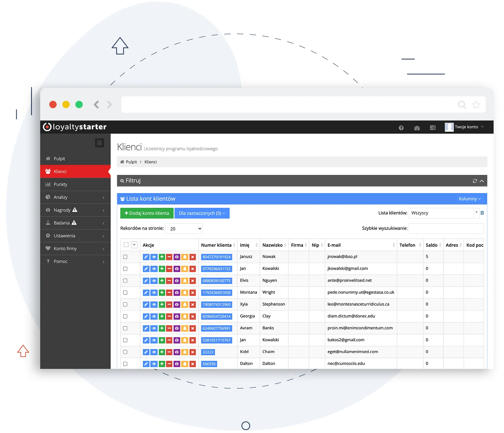Sort table by Nazwisko column
Screen dimensions: 504x433
[274, 245]
